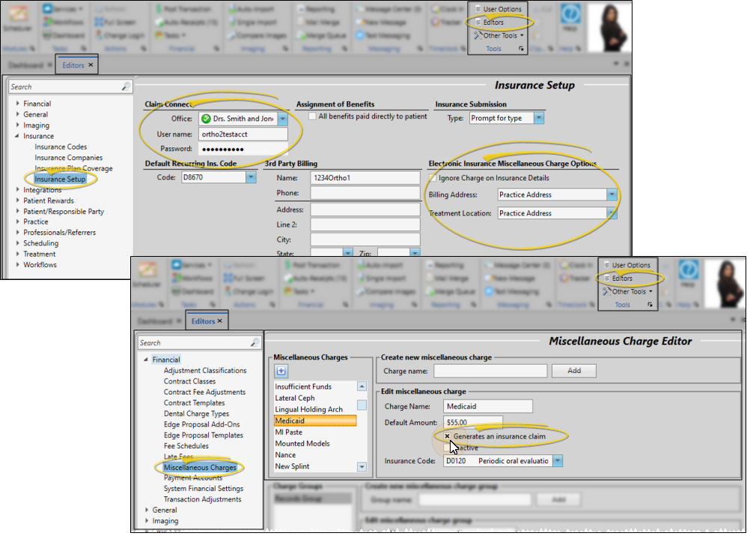Open the Insurance Code D0120 dropdown
Screen dimensions: 756x542
(557, 461)
